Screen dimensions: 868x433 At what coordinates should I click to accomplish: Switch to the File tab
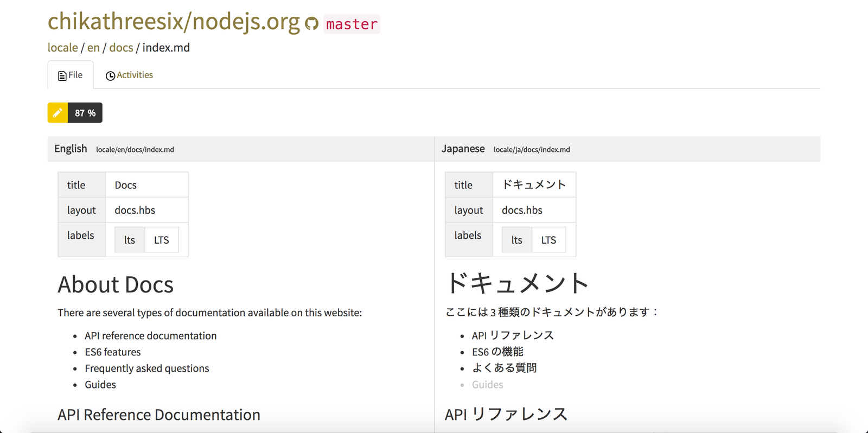point(71,75)
